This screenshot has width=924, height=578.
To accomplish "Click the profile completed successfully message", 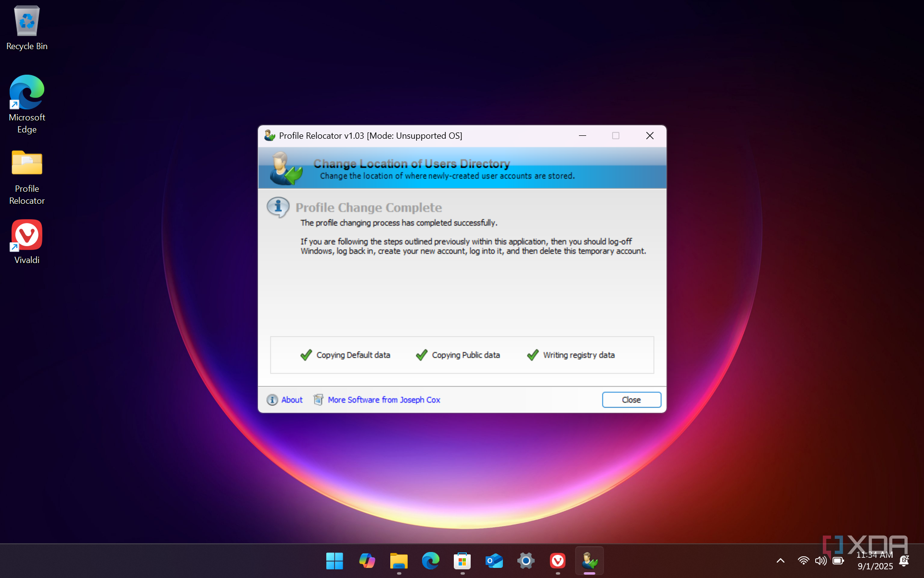I will pos(399,223).
